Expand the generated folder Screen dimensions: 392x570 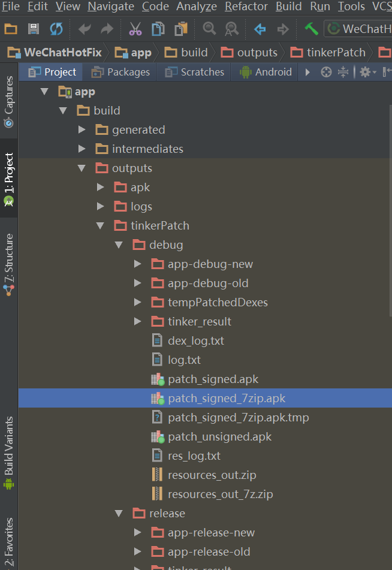pyautogui.click(x=82, y=129)
